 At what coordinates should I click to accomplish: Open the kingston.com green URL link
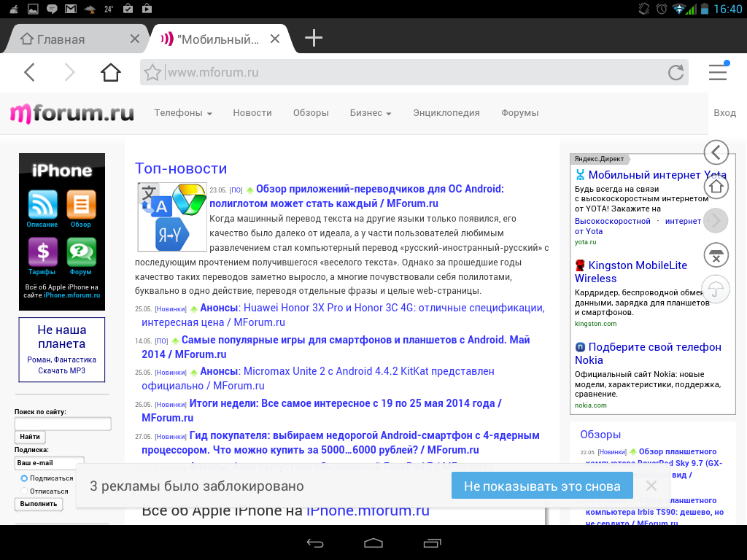tap(595, 324)
